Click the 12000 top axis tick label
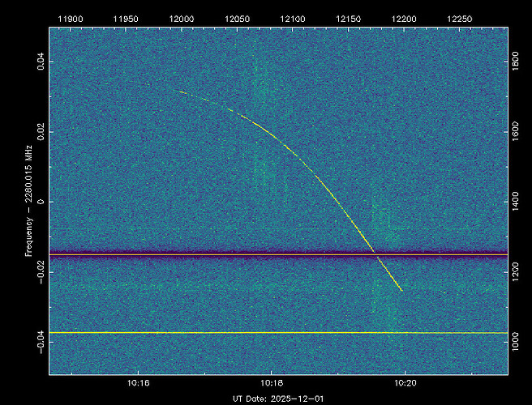The image size is (532, 405). click(183, 18)
